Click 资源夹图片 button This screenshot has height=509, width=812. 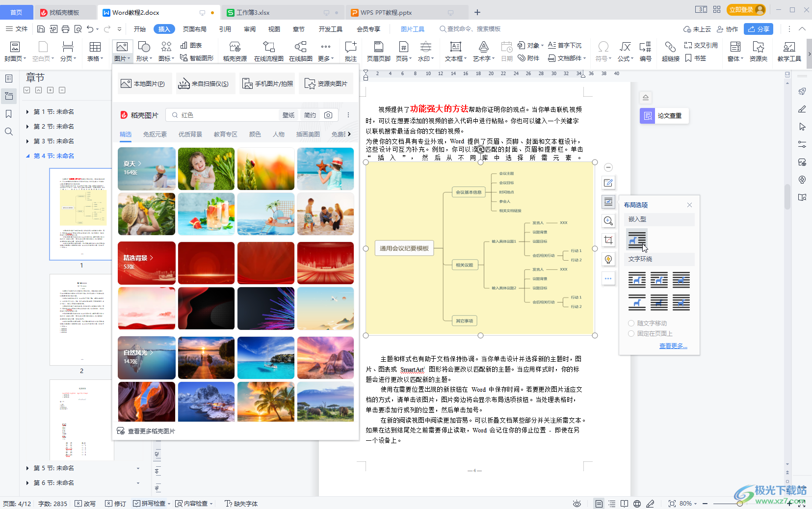click(x=326, y=83)
